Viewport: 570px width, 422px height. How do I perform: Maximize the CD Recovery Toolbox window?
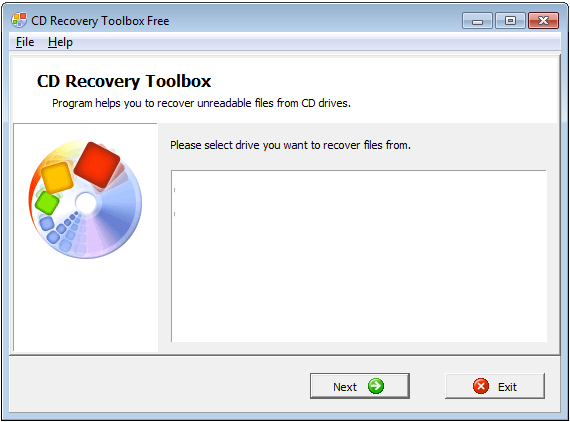click(510, 21)
